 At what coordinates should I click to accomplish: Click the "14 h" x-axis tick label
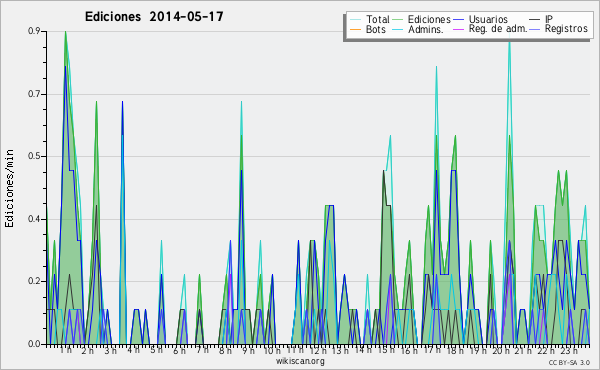click(363, 350)
